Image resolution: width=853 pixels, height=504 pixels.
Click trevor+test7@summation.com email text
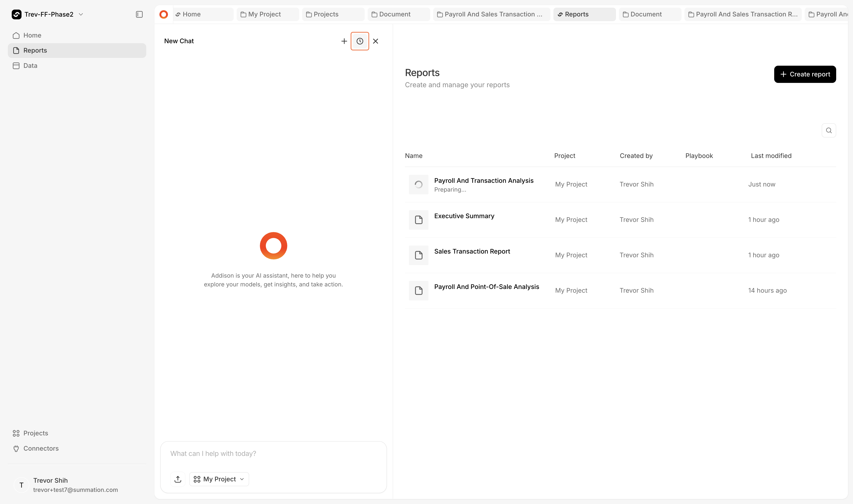75,490
